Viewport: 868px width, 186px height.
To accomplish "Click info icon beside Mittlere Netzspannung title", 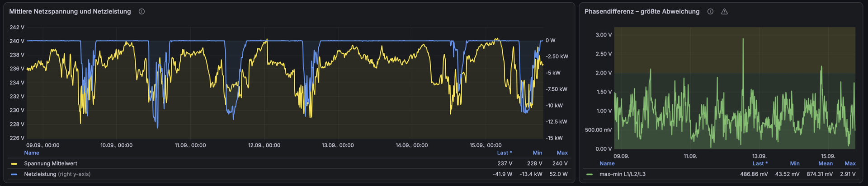I will 142,12.
